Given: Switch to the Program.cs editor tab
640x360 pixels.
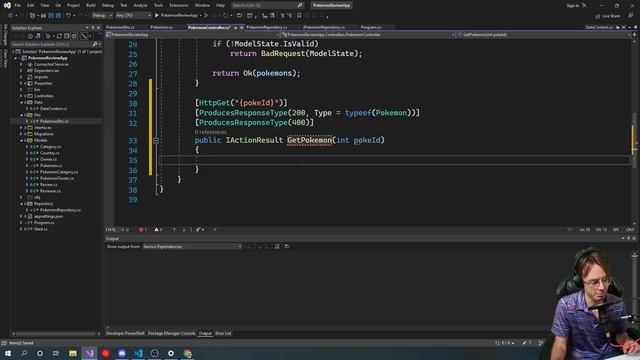Looking at the screenshot, I should point(371,27).
